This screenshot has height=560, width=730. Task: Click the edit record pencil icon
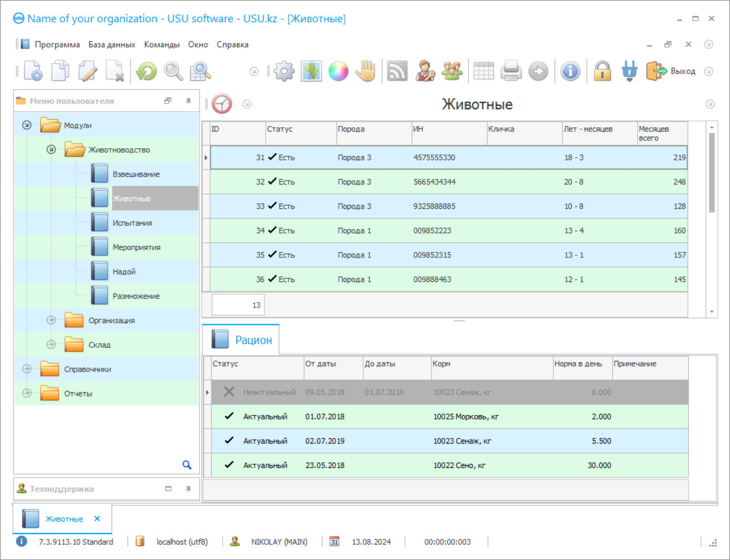(87, 71)
